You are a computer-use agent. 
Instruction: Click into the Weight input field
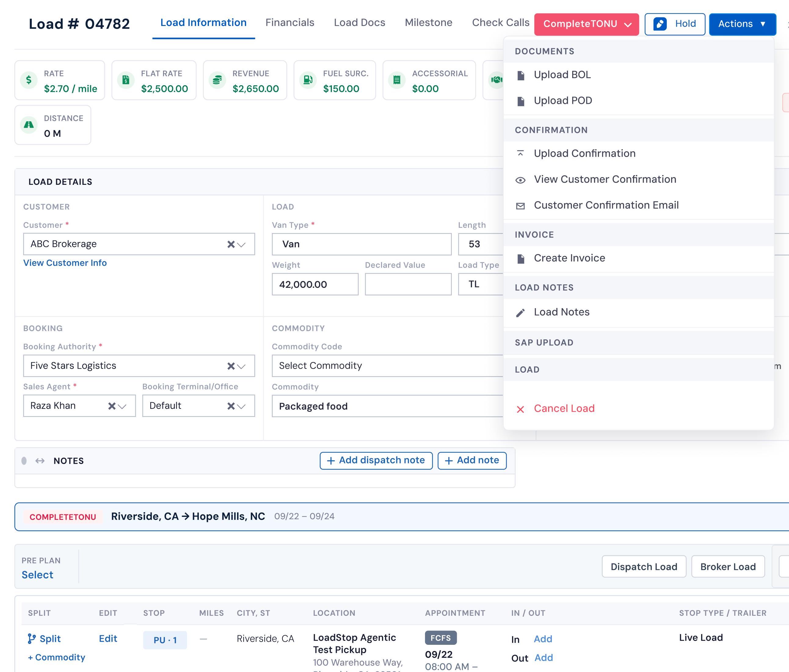tap(315, 284)
